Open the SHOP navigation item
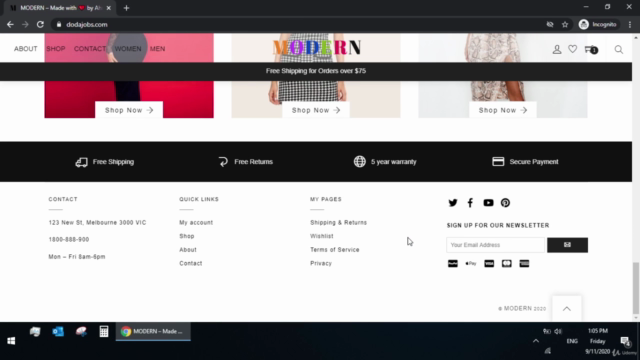 (56, 49)
